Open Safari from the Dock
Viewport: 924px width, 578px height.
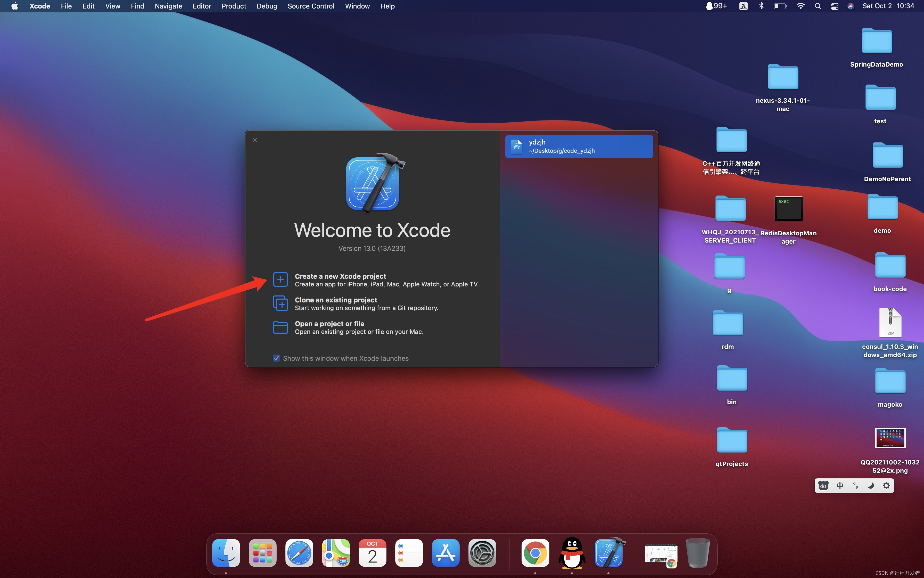click(x=299, y=553)
